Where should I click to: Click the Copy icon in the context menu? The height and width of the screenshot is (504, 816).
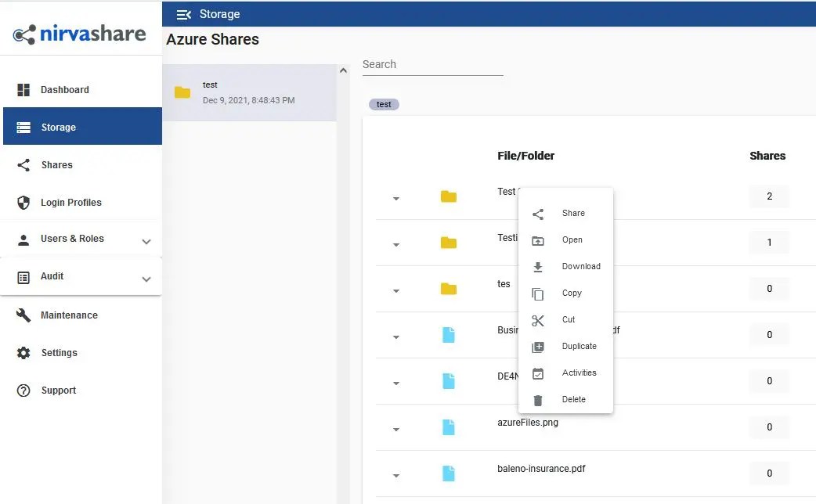pos(538,293)
